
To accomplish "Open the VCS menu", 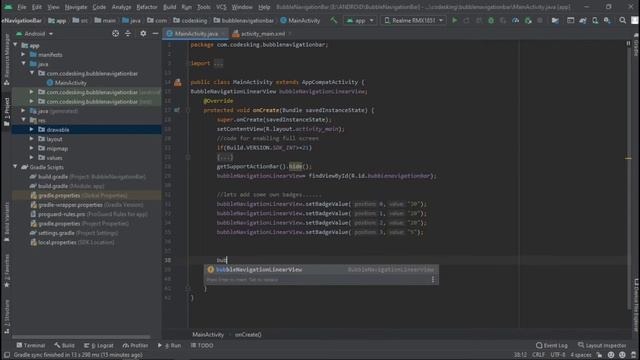I will pyautogui.click(x=221, y=7).
